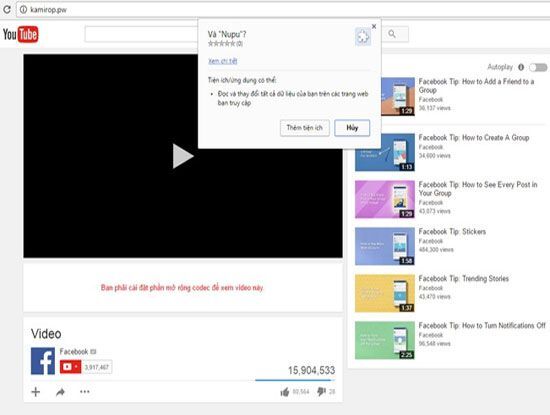
Task: Open the 'Xem chi tiết' details link
Action: click(x=222, y=61)
